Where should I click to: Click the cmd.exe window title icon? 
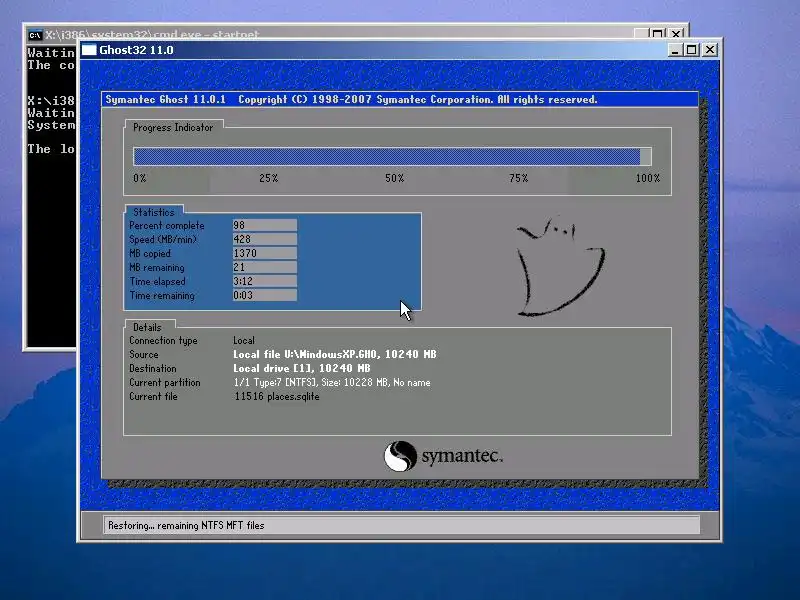[35, 35]
